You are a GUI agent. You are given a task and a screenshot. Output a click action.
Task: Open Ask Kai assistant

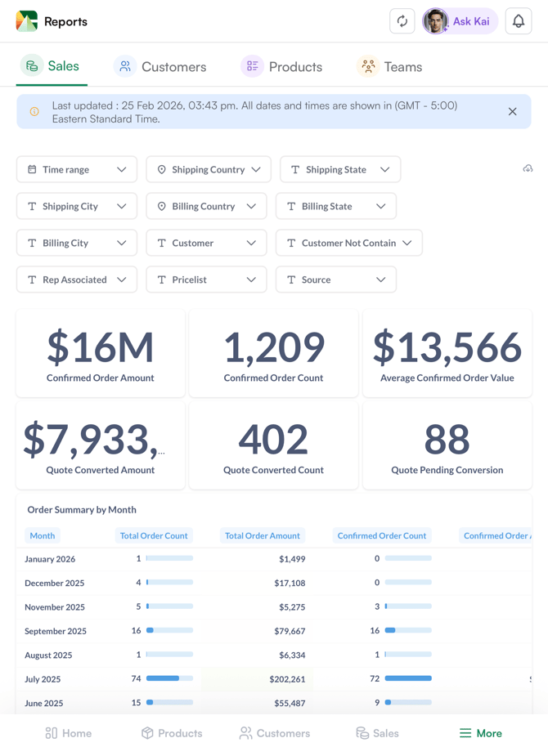[460, 21]
